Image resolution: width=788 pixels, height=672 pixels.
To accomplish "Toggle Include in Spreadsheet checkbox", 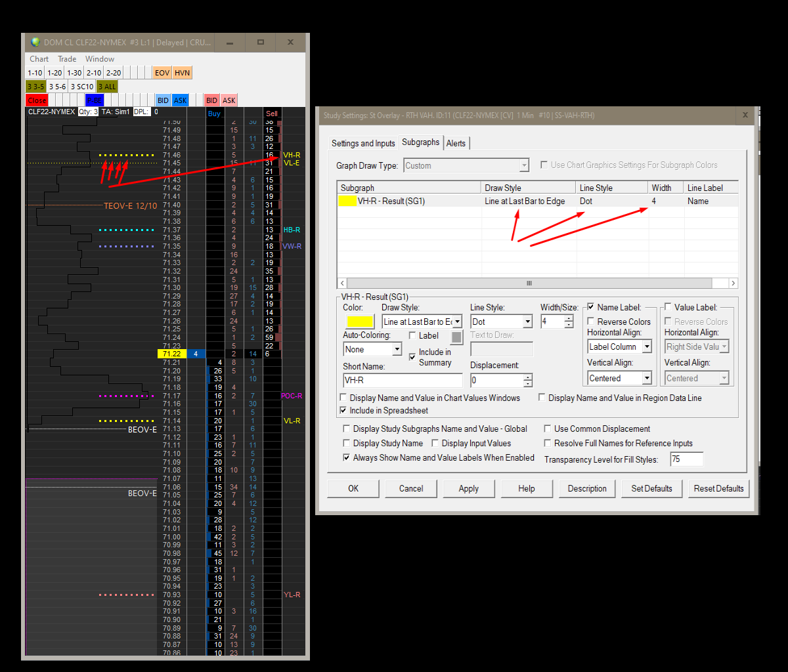I will tap(344, 411).
